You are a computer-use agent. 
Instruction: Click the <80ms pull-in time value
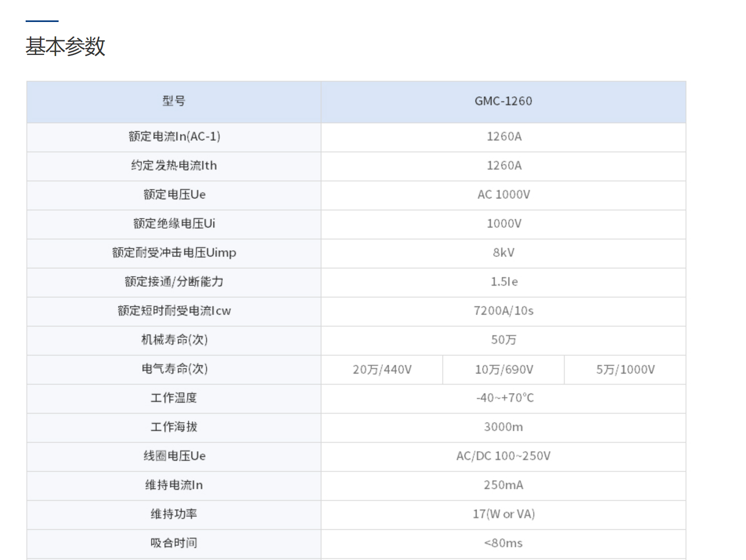(x=503, y=543)
